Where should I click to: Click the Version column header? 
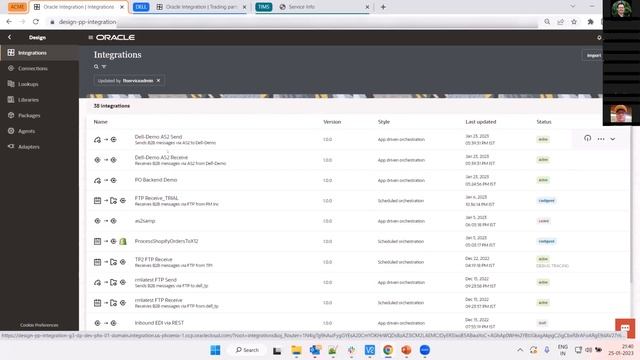332,122
